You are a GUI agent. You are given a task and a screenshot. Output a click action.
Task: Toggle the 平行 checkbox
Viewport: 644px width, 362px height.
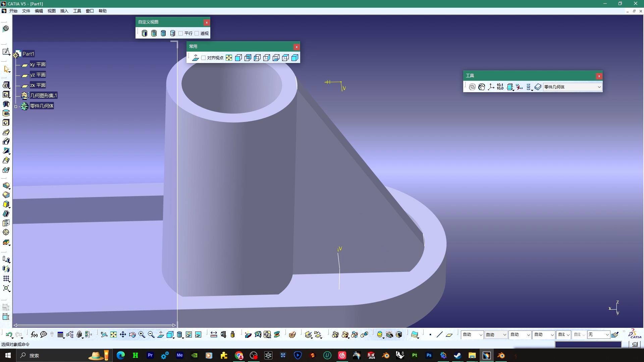180,33
